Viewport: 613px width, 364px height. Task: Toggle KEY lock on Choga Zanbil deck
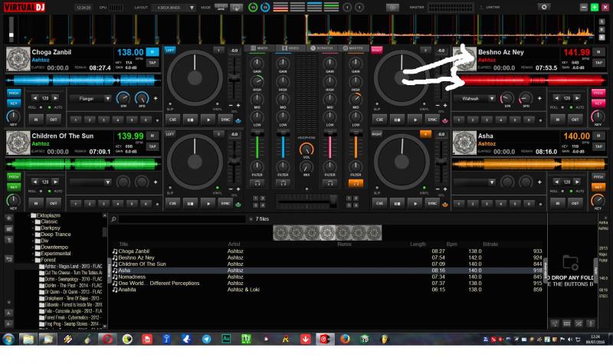coord(14,103)
